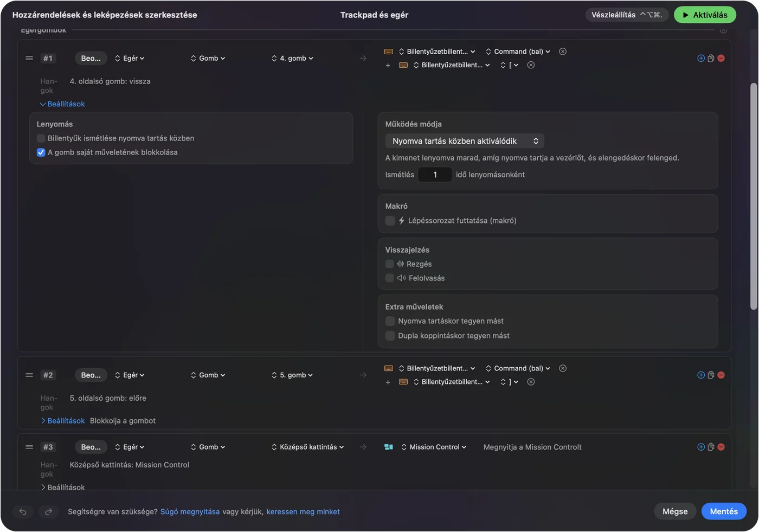Viewport: 759px width, 532px height.
Task: Click the Vészleállítás button
Action: tap(627, 15)
